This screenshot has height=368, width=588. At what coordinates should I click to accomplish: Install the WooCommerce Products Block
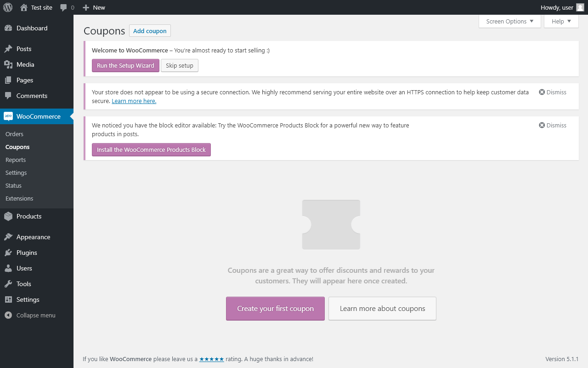pos(151,149)
